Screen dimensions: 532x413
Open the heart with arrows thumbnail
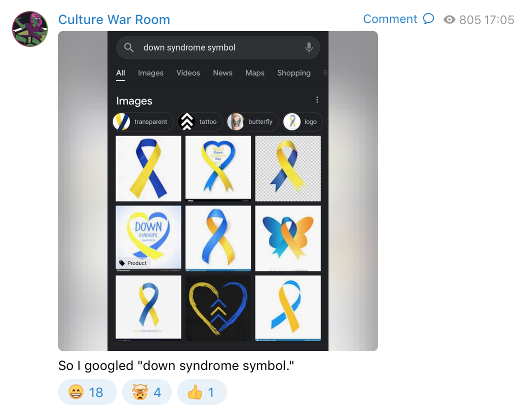click(x=218, y=308)
